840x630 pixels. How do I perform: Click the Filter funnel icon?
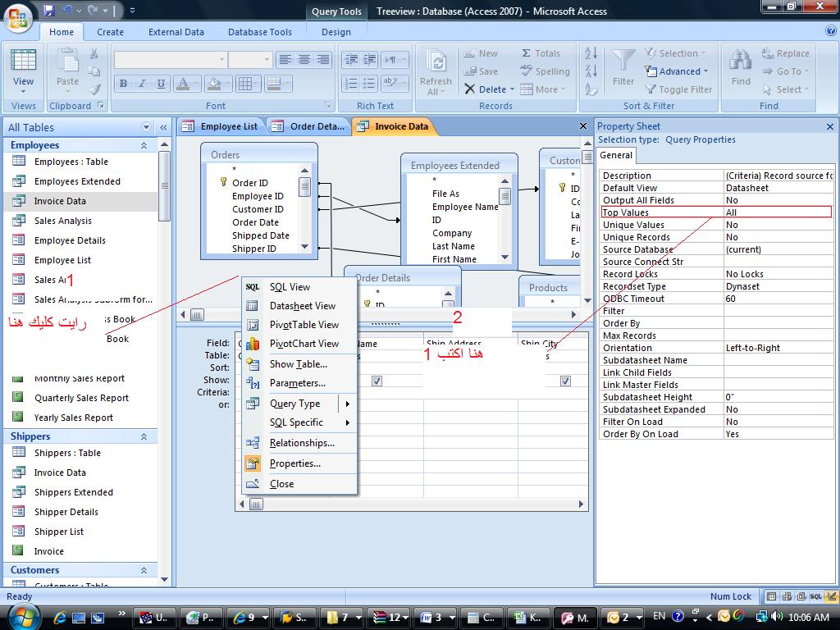623,67
